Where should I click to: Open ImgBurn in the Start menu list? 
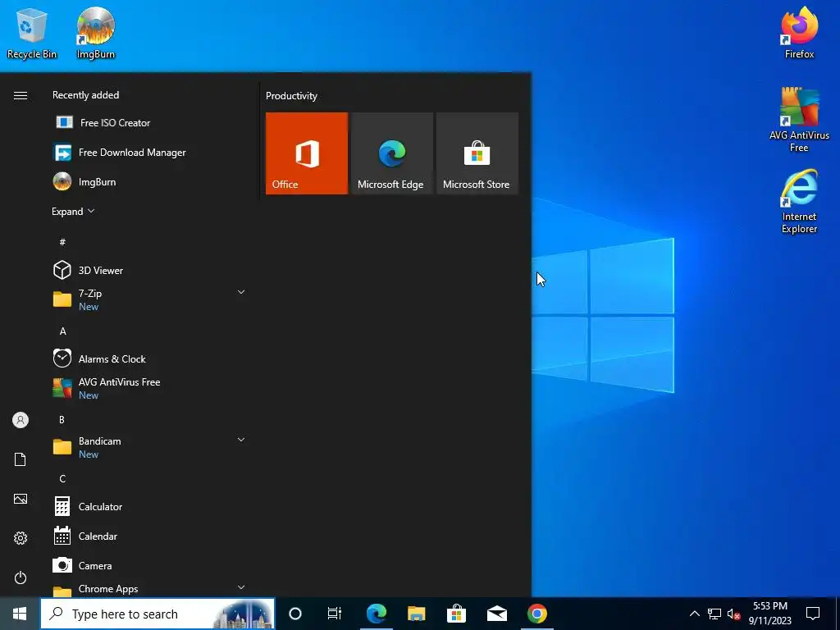151,182
